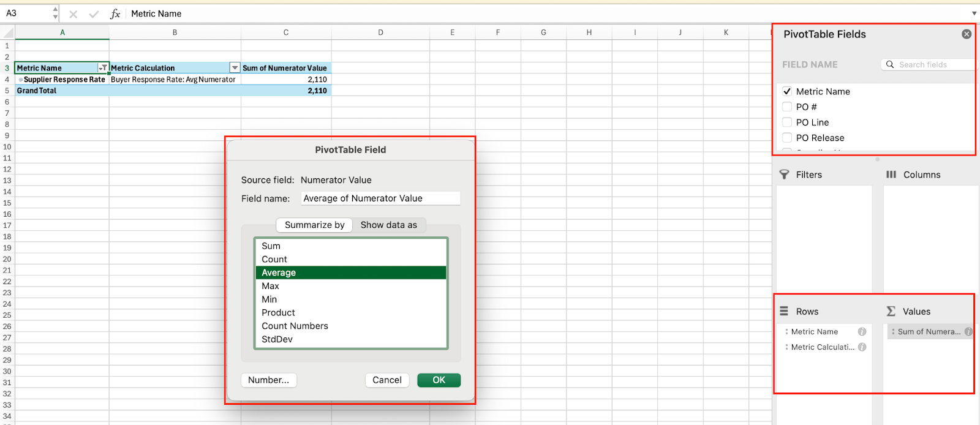
Task: Select row 1 header
Action: [x=7, y=45]
